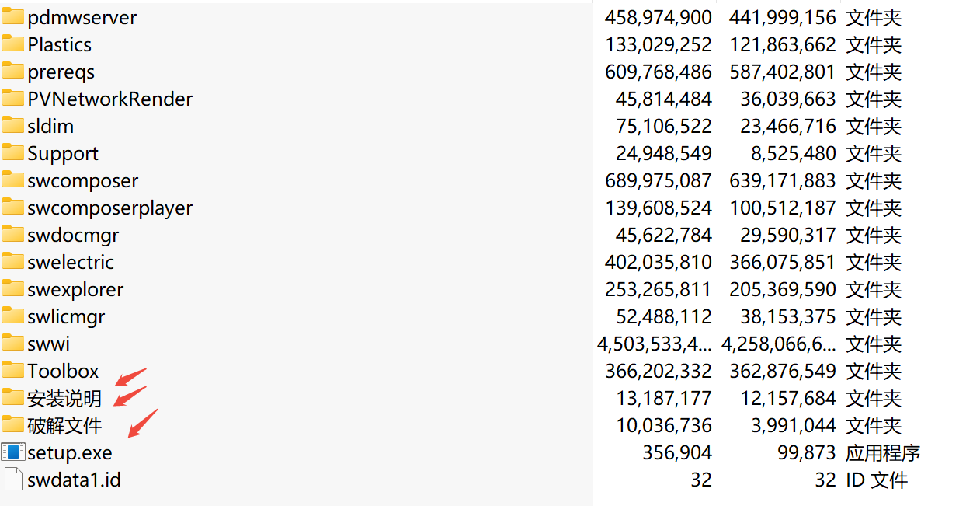Select the swexplorer folder name
Viewport: 980px width, 506px height.
(75, 289)
